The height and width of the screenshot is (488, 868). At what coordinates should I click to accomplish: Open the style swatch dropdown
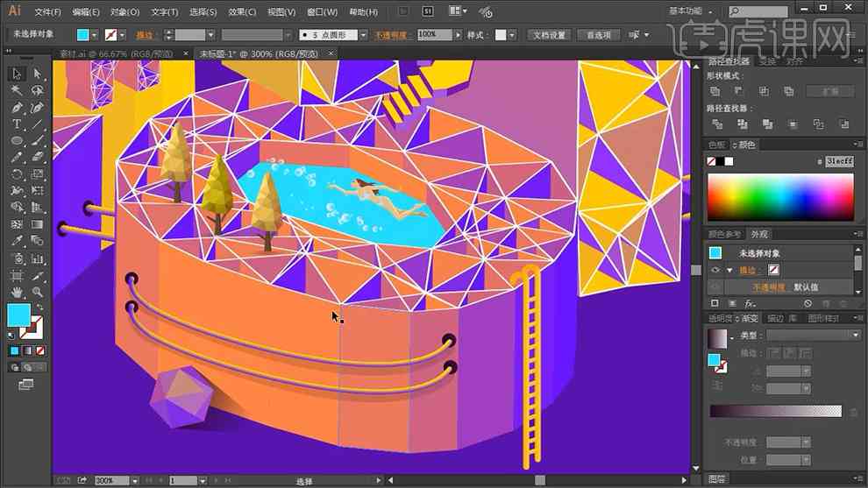(512, 35)
